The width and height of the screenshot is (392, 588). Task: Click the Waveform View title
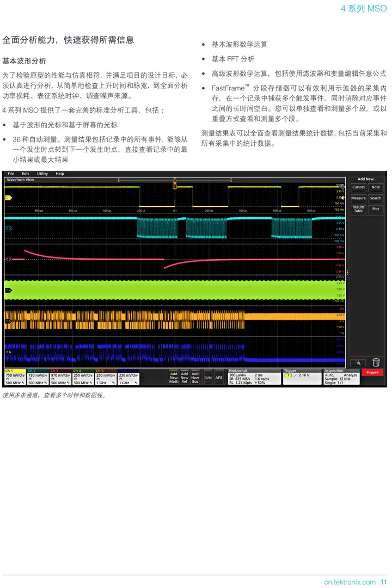20,180
